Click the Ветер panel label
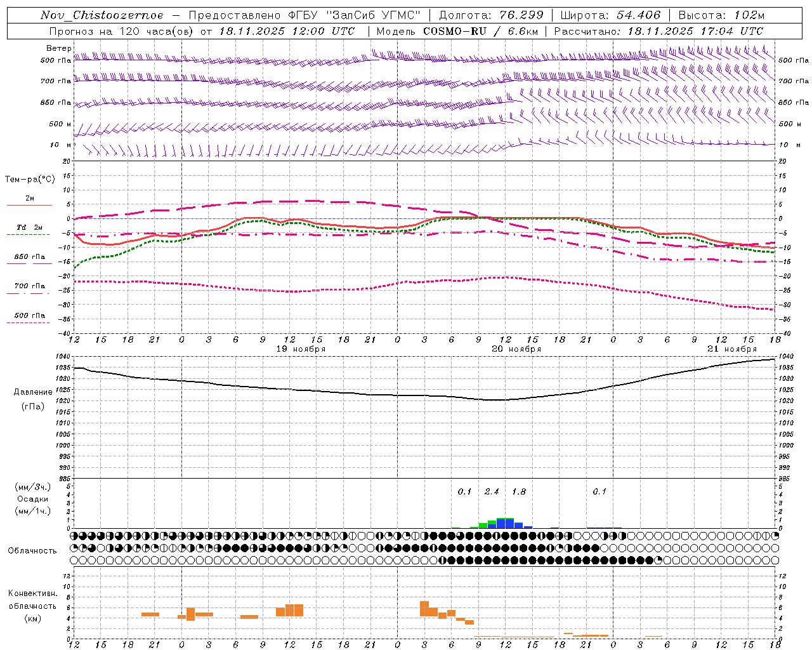This screenshot has width=812, height=650. [59, 48]
